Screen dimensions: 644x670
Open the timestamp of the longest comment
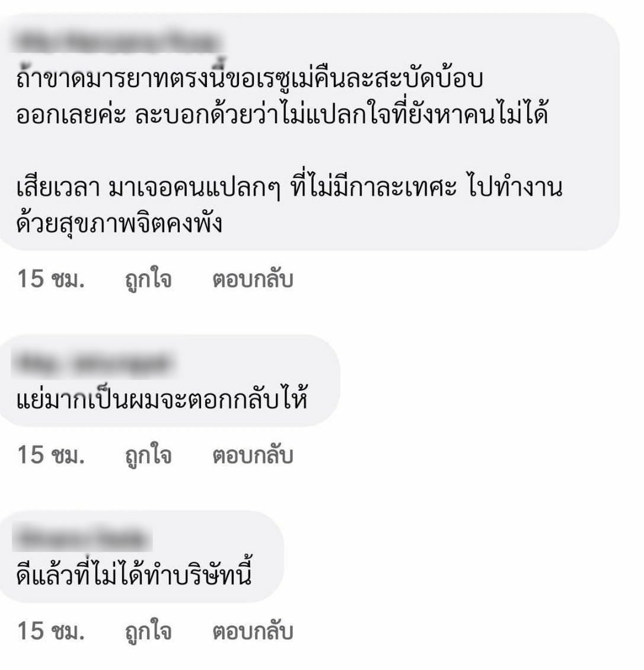tap(51, 279)
